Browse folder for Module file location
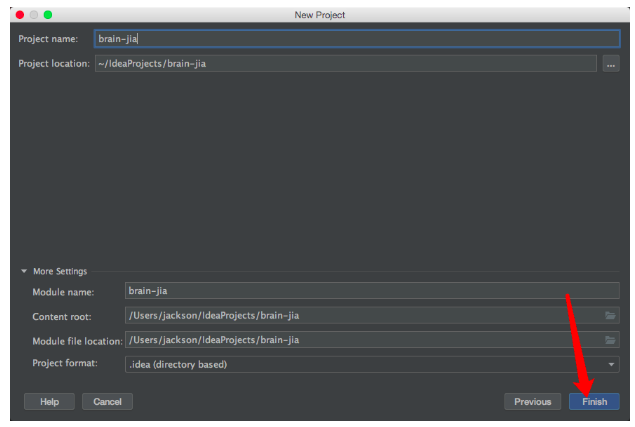635x427 pixels. tap(610, 340)
